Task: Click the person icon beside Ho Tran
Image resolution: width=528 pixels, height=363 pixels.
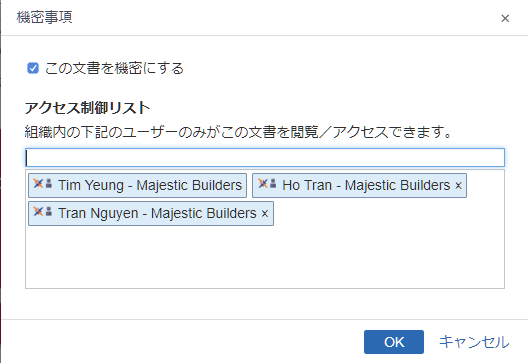Action: coord(273,183)
